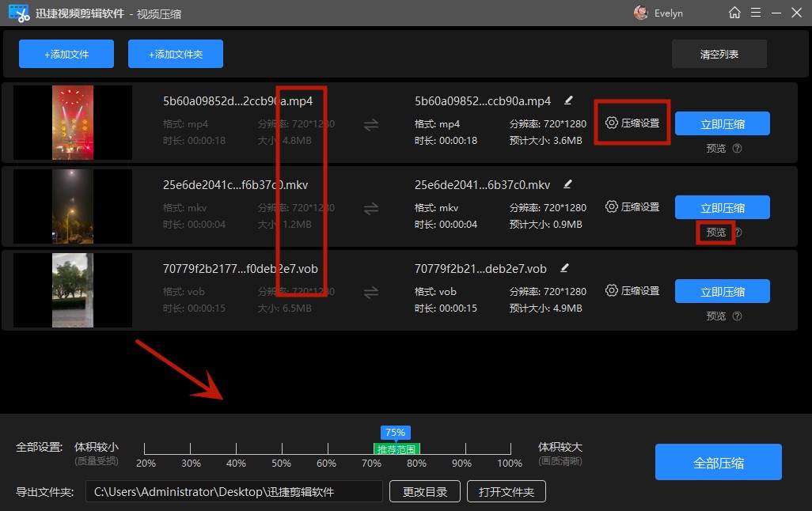Clear the list with 清空列表
The width and height of the screenshot is (812, 511).
pos(719,54)
